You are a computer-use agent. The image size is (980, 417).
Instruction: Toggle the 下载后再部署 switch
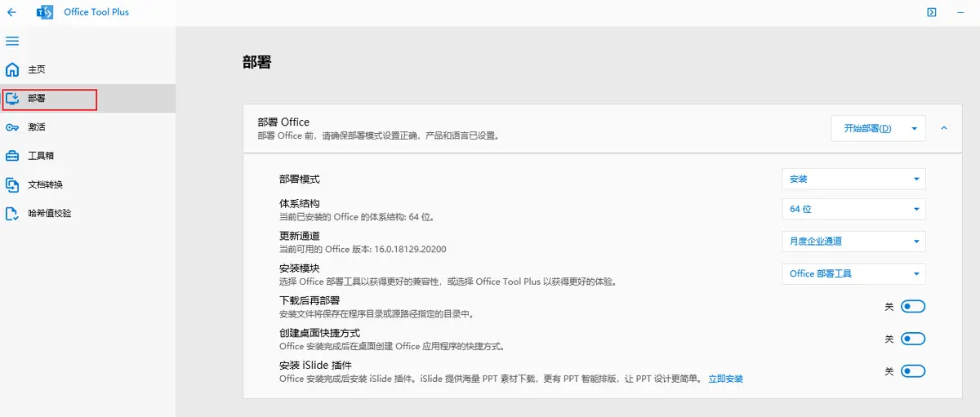click(913, 307)
